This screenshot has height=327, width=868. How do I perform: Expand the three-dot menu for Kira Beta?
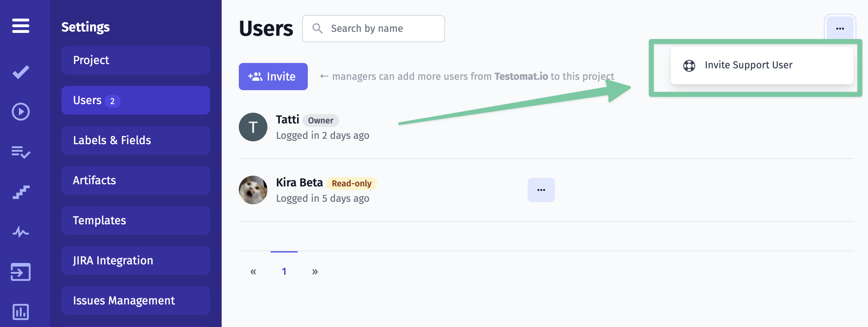541,190
